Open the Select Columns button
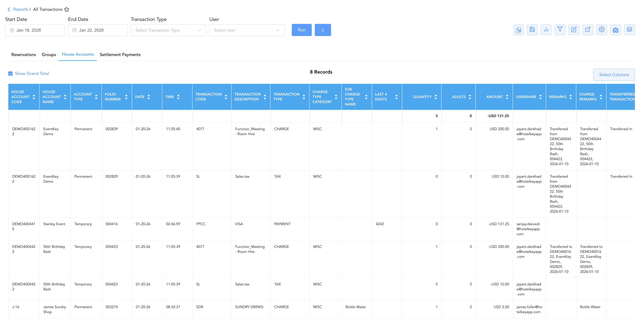The width and height of the screenshot is (644, 319). [614, 75]
